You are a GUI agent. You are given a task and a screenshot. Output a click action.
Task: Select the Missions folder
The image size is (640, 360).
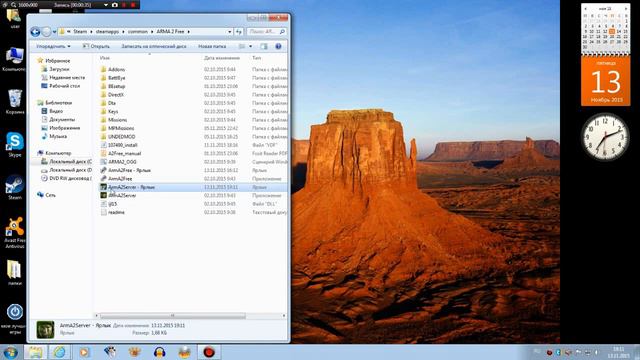coord(118,120)
